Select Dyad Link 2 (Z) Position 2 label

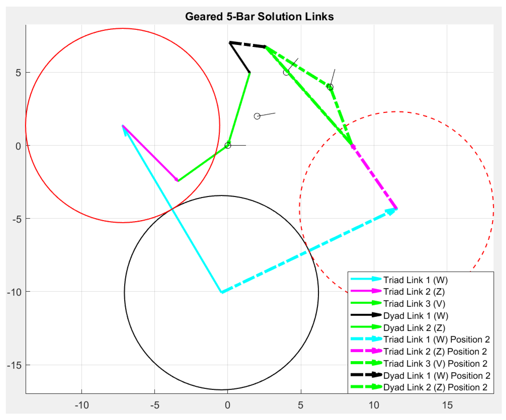click(x=435, y=387)
